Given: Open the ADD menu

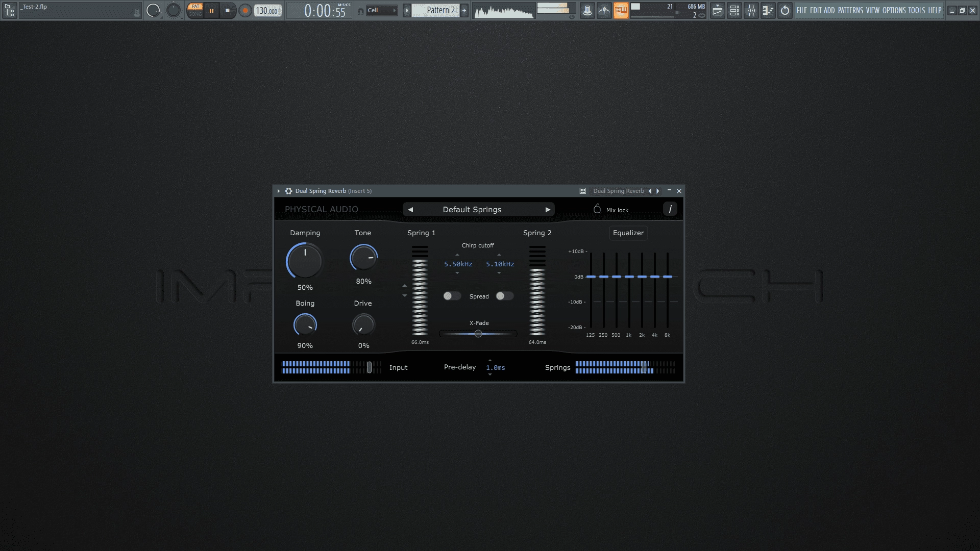Looking at the screenshot, I should (829, 10).
